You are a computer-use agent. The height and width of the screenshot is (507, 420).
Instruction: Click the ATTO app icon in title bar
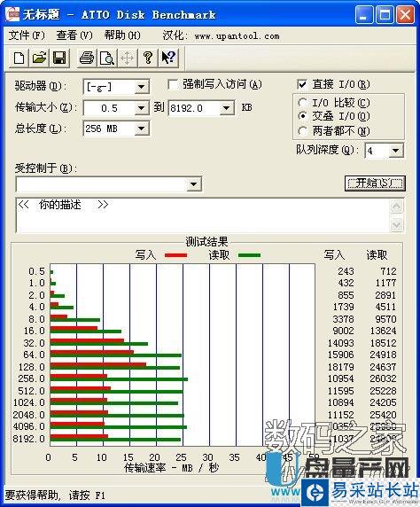12,14
